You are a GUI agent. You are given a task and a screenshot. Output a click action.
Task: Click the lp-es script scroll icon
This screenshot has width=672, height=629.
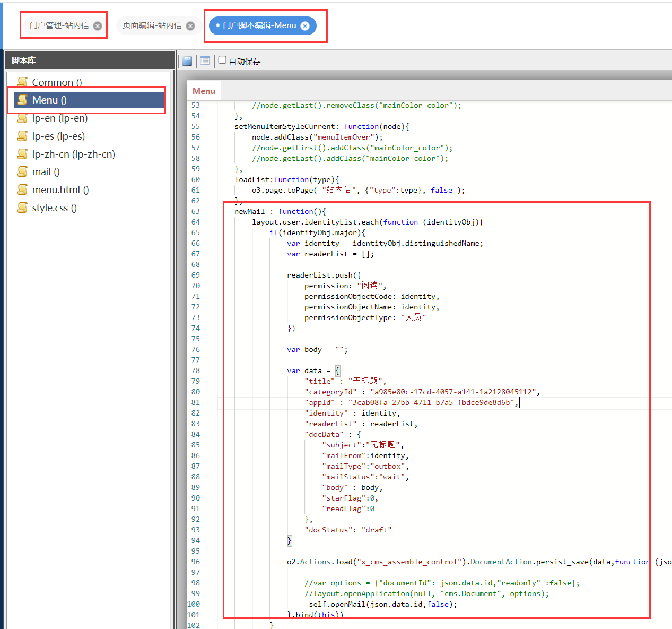pyautogui.click(x=22, y=136)
